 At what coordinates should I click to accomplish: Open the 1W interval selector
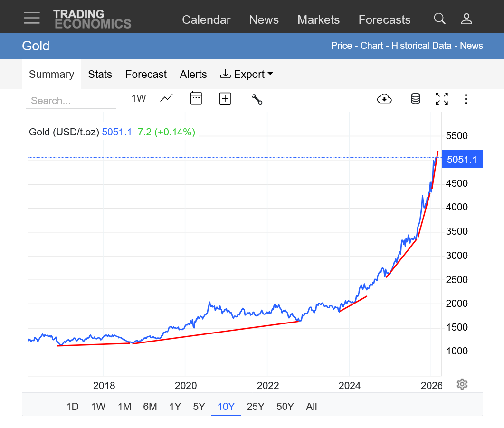pyautogui.click(x=139, y=98)
